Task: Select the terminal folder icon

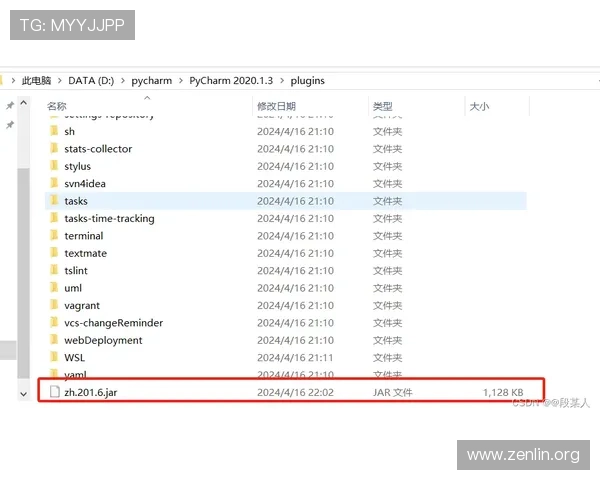Action: point(54,236)
